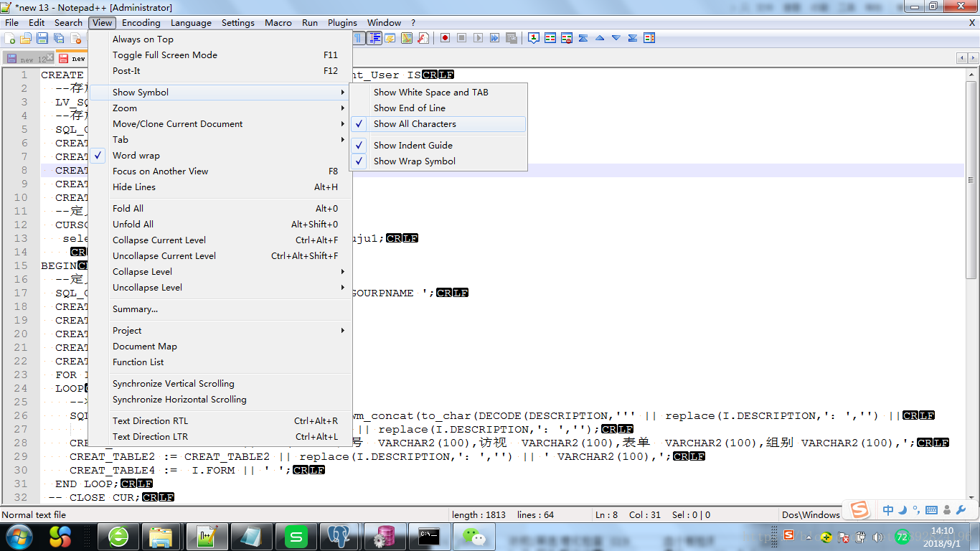This screenshot has width=980, height=551.
Task: Click the Open file toolbar icon
Action: [26, 38]
